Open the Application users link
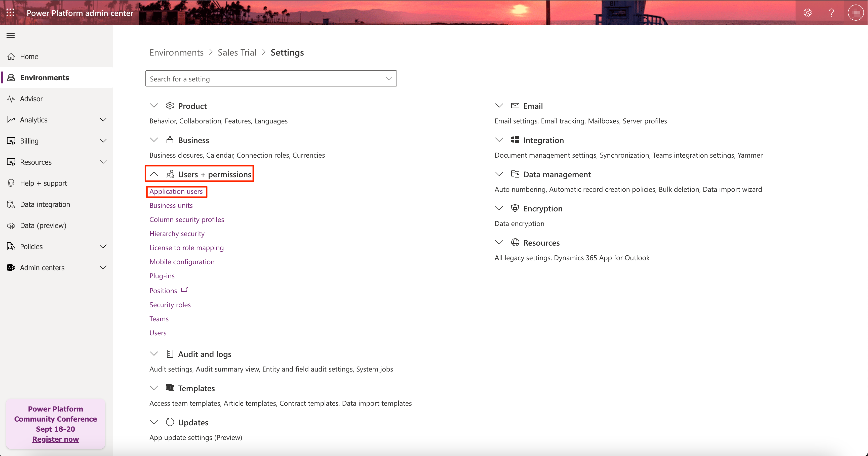 176,191
